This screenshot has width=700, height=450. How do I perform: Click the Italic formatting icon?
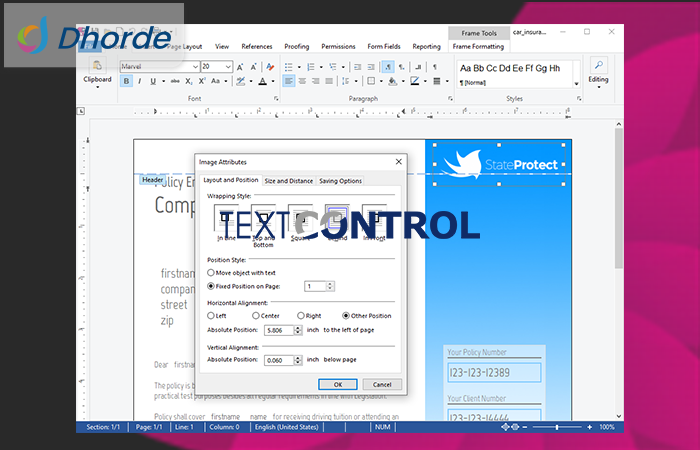pyautogui.click(x=139, y=82)
